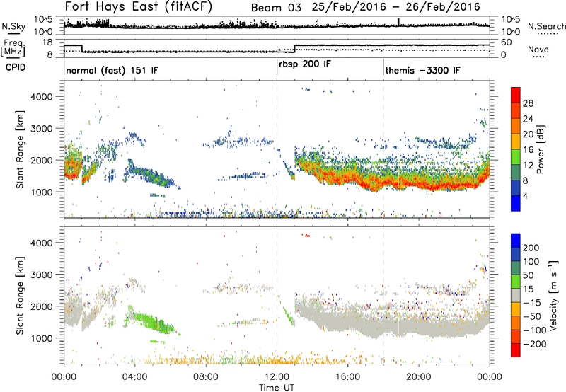This screenshot has height=392, width=566.
Task: Click the '10^5' left tick of noise panel
Action: pyautogui.click(x=42, y=20)
